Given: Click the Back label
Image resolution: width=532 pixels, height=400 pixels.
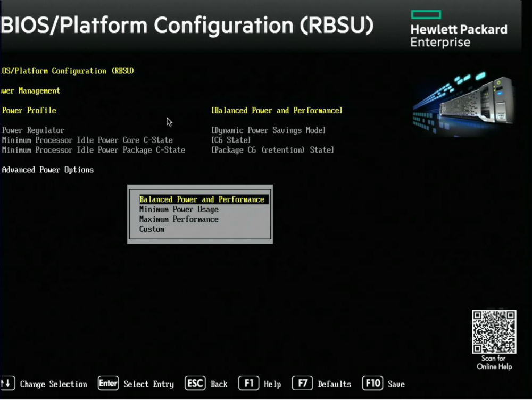Looking at the screenshot, I should pyautogui.click(x=219, y=384).
